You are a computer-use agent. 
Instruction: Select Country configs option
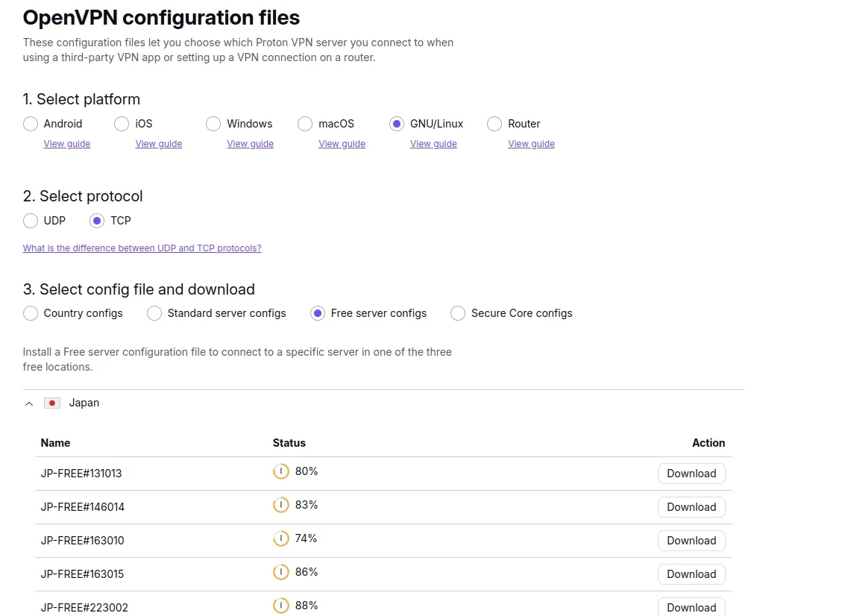pyautogui.click(x=31, y=313)
